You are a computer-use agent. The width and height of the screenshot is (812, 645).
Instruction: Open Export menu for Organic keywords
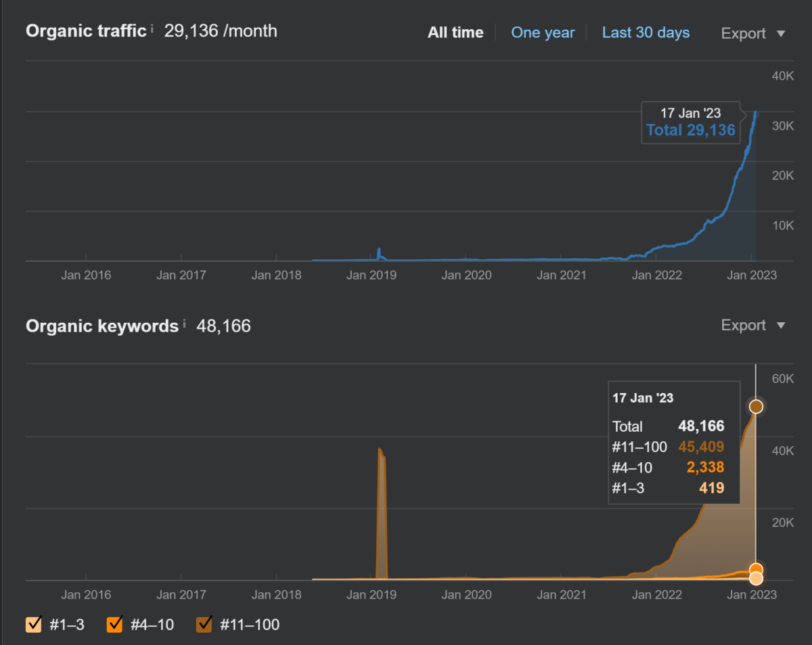(753, 326)
